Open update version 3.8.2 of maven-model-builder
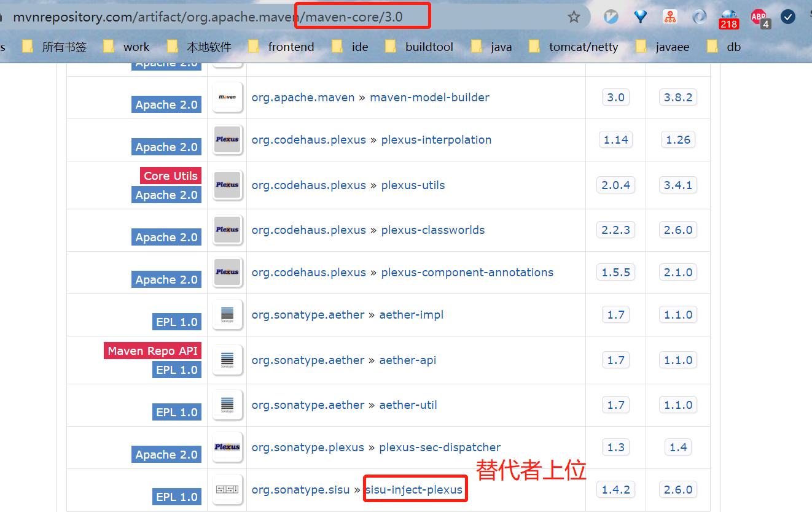Screen dimensions: 812x512 coord(678,97)
